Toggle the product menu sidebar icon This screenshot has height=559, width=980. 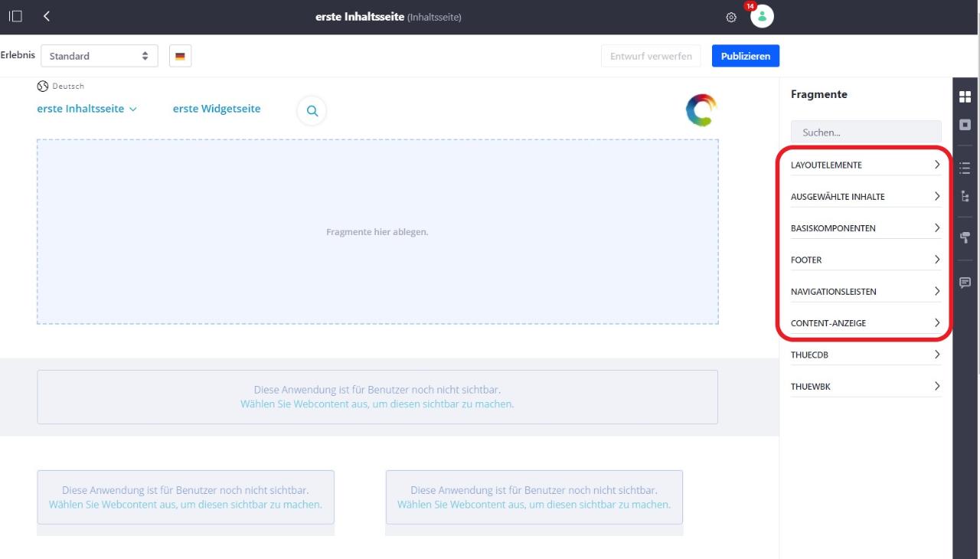point(16,16)
